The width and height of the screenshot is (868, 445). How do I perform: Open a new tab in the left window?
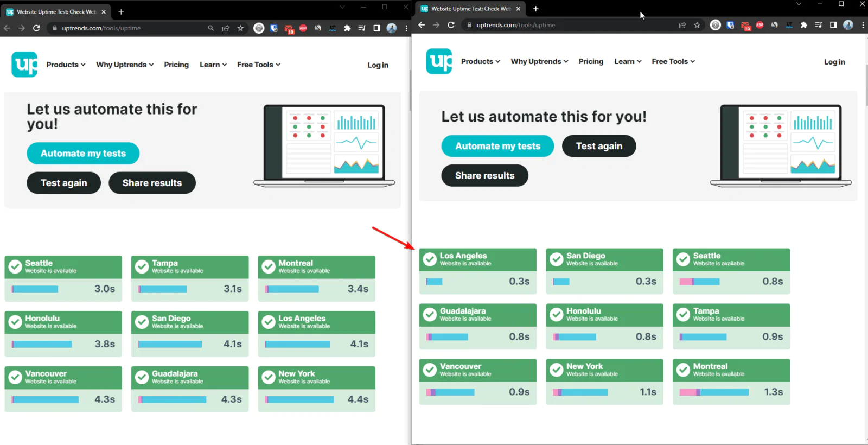click(121, 11)
